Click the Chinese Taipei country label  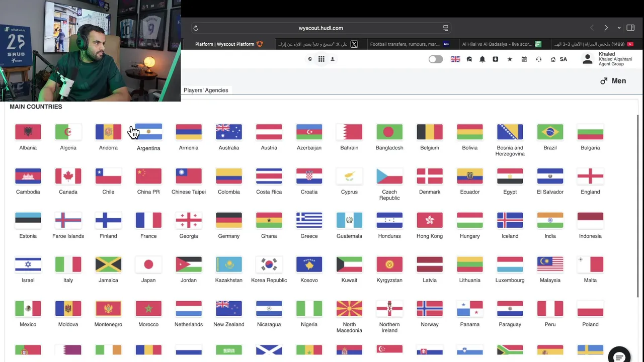point(189,192)
